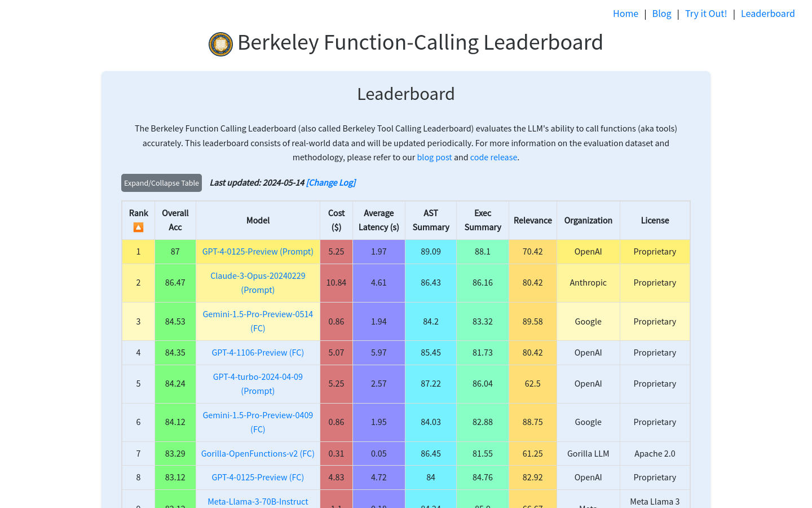Open the Change Log link
812x508 pixels.
coord(330,182)
